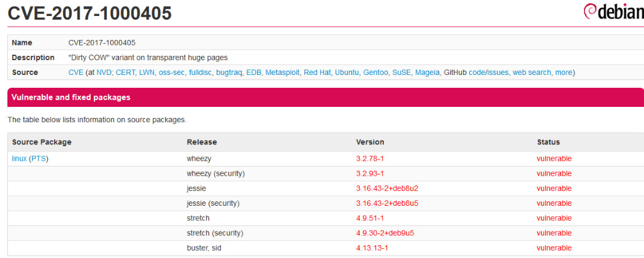Open the fulldisc source link
Image resolution: width=644 pixels, height=258 pixels.
pyautogui.click(x=201, y=72)
